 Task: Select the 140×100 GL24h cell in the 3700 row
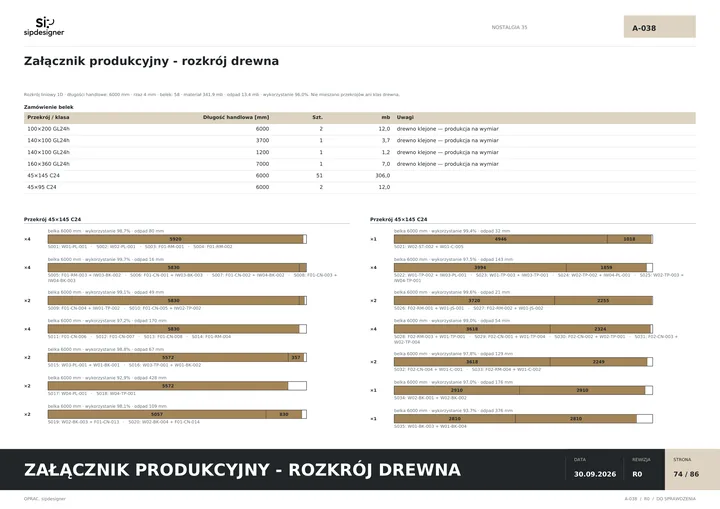[x=49, y=141]
